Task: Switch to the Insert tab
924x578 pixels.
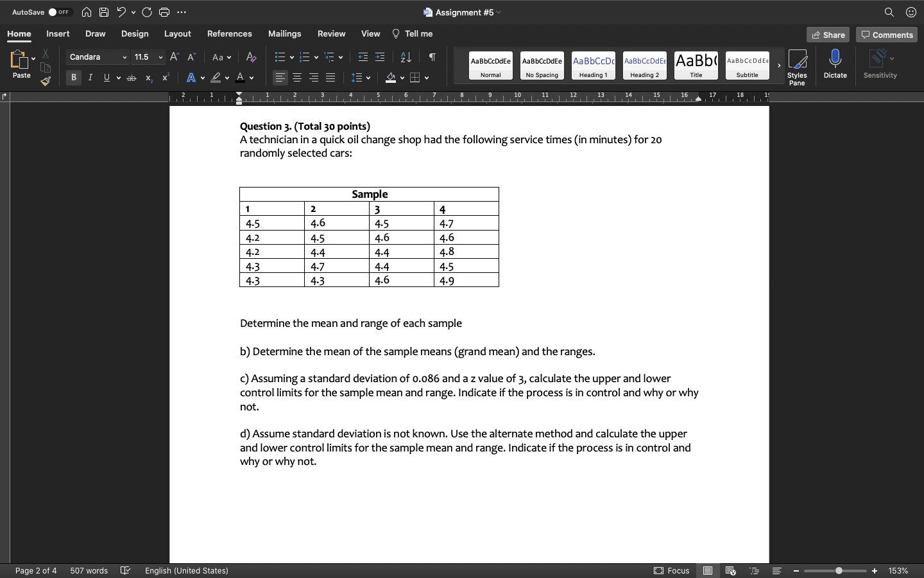Action: pos(58,33)
